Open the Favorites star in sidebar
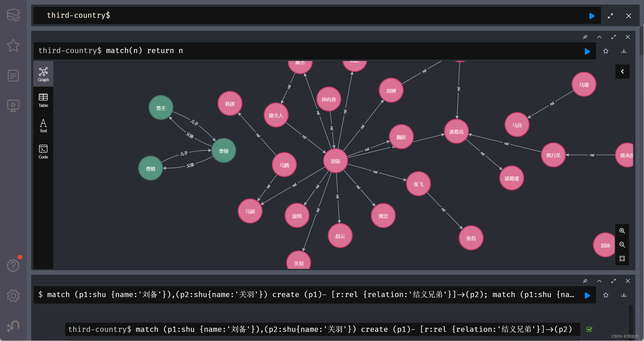Viewport: 644px width, 341px height. (13, 45)
